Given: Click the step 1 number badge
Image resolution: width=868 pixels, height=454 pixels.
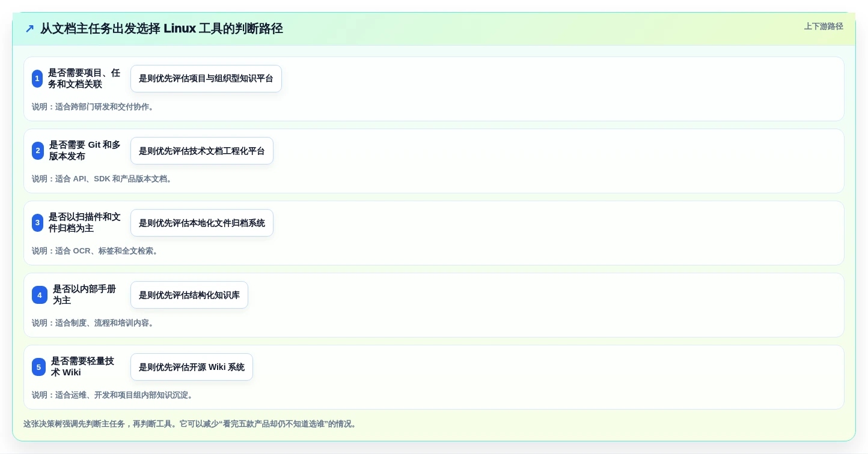Looking at the screenshot, I should point(37,79).
